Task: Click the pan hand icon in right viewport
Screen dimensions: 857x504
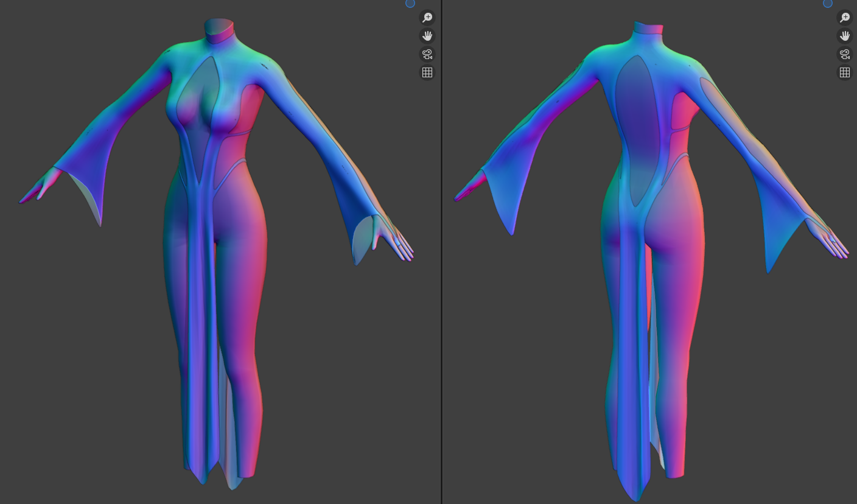Action: pyautogui.click(x=845, y=35)
